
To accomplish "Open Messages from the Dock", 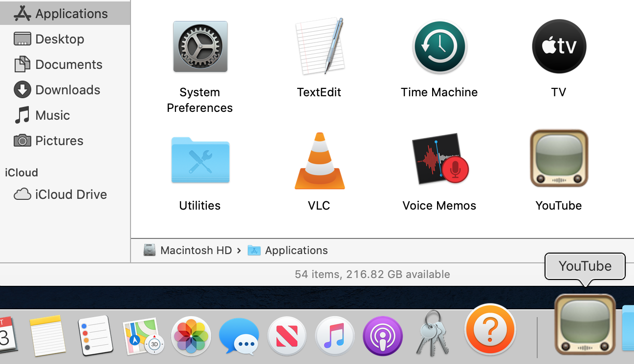I will pyautogui.click(x=239, y=337).
